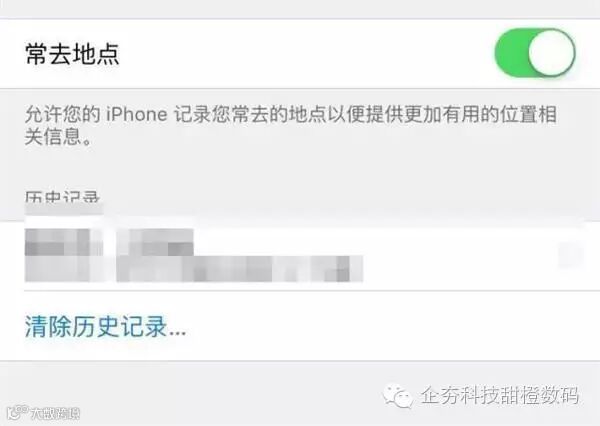Click the 常去地点 row label

pyautogui.click(x=72, y=54)
